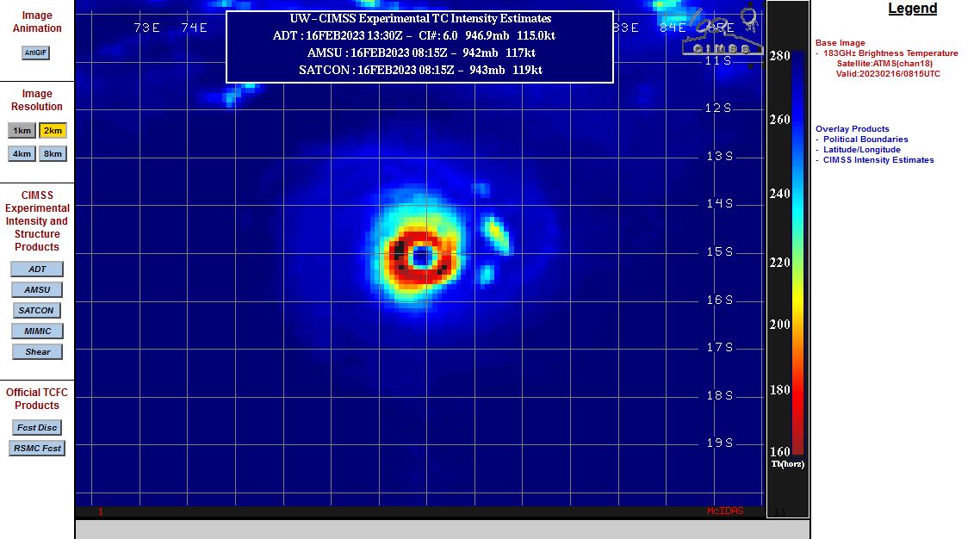Click the Latitude/Longitude overlay entry
Image resolution: width=980 pixels, height=539 pixels.
tap(861, 150)
